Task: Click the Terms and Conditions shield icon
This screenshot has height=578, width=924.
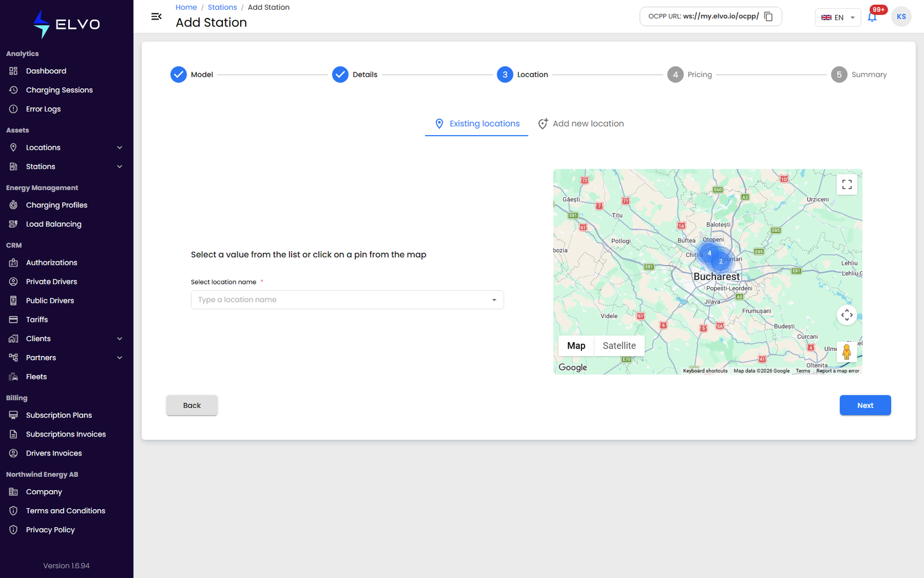Action: (x=13, y=511)
